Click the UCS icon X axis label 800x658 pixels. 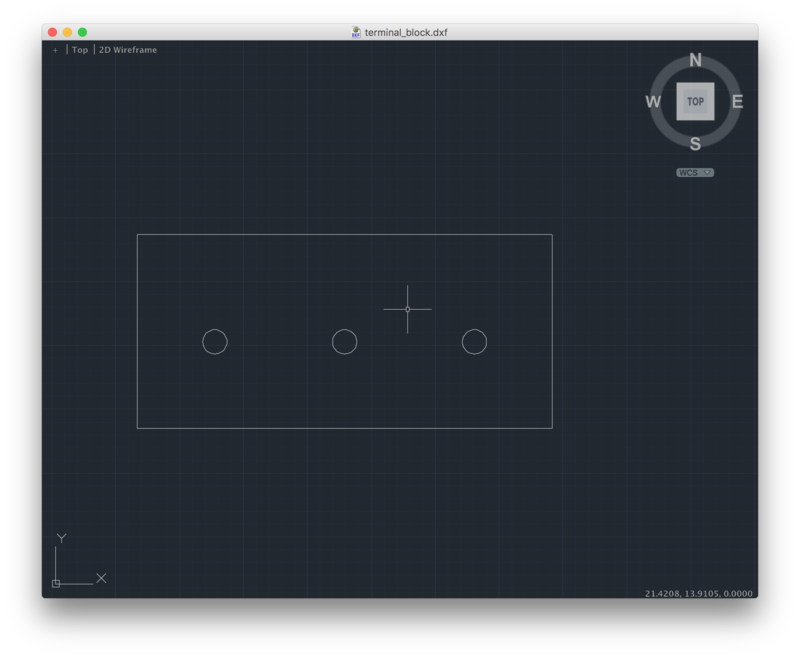[101, 578]
